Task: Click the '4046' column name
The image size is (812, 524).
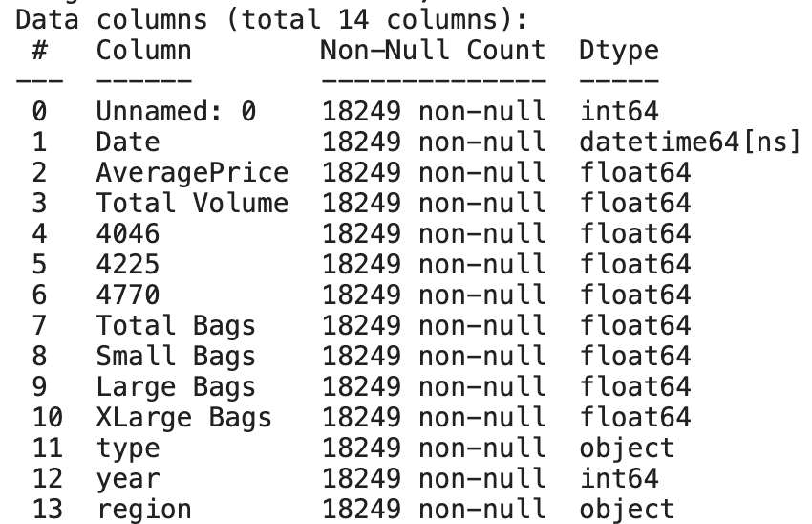Action: point(128,234)
